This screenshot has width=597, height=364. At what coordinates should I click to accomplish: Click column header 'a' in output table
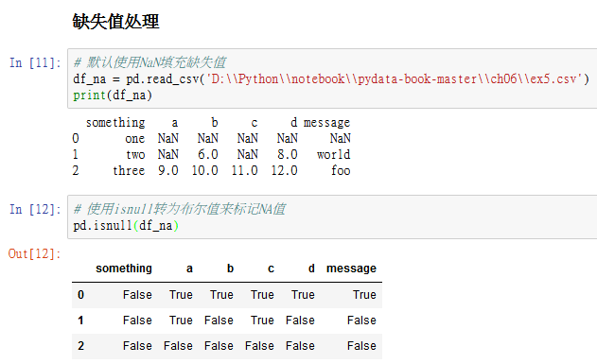(189, 269)
